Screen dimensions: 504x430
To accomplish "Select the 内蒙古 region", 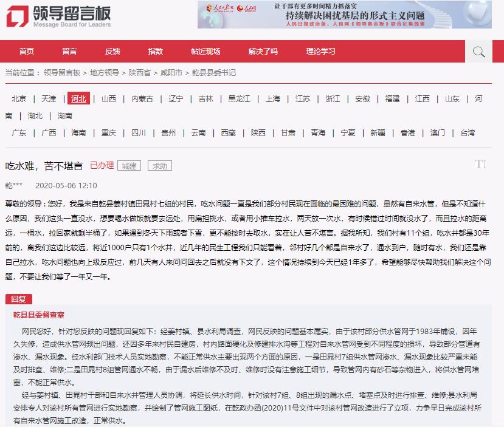I will [x=142, y=98].
